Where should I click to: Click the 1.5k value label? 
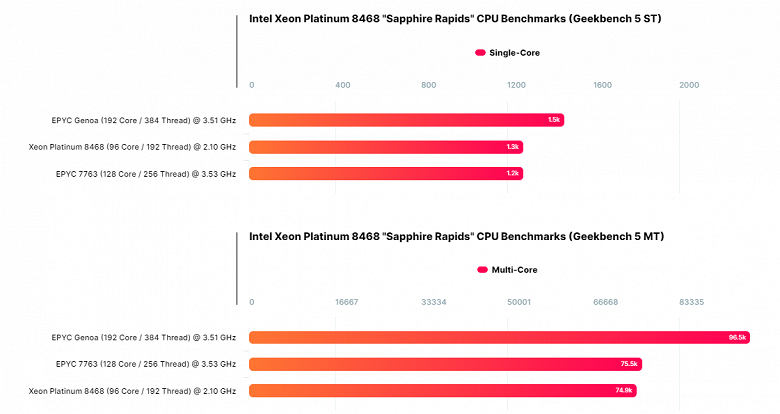pyautogui.click(x=554, y=120)
